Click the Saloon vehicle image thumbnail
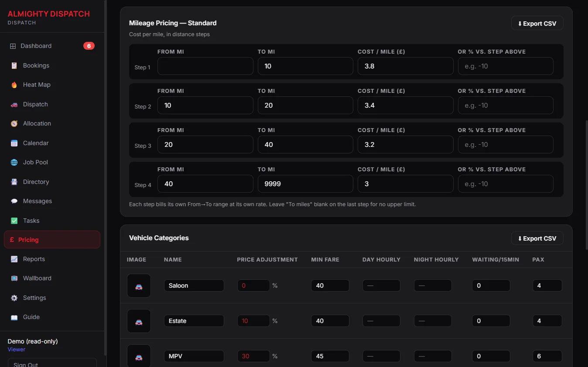588x367 pixels. pyautogui.click(x=139, y=286)
